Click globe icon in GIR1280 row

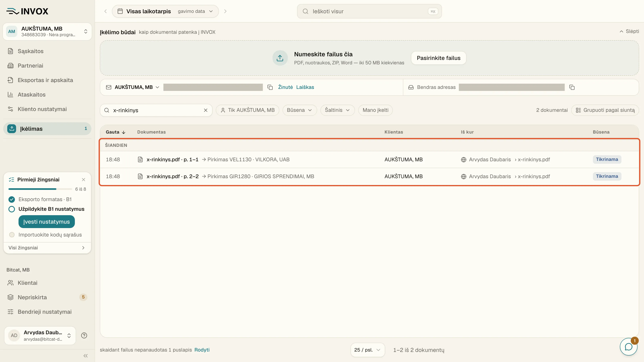463,177
